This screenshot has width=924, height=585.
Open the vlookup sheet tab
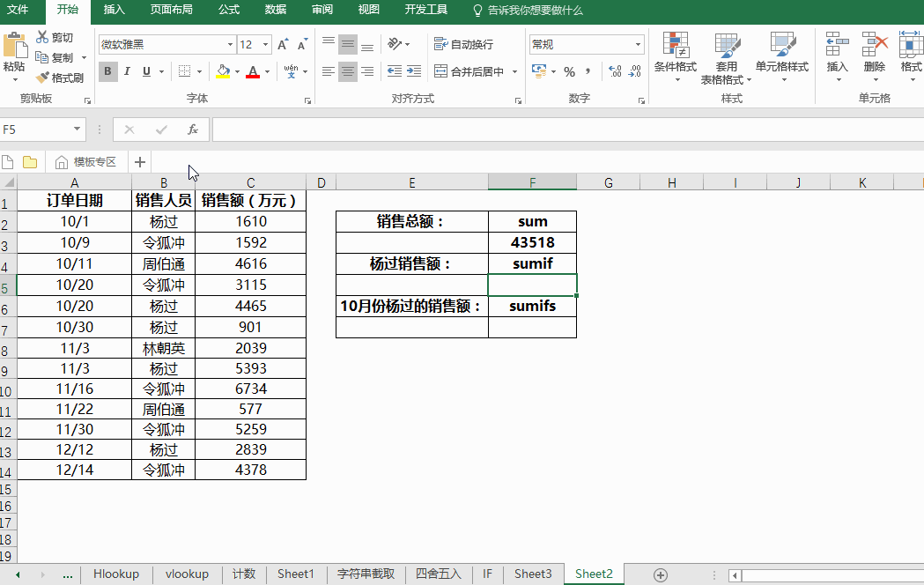point(187,574)
